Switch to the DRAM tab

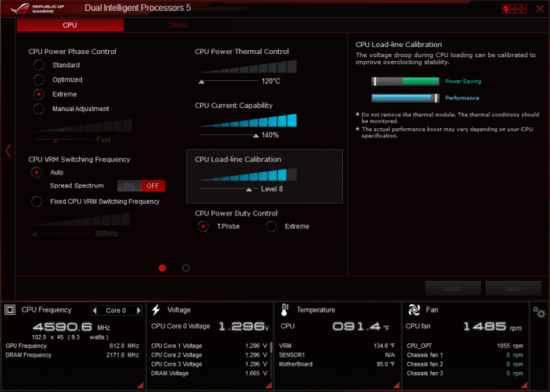coord(178,25)
